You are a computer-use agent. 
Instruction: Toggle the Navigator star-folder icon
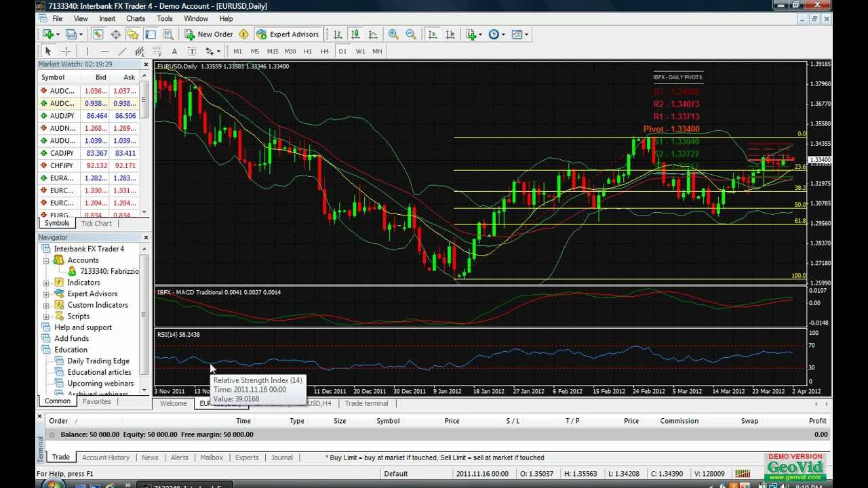133,34
